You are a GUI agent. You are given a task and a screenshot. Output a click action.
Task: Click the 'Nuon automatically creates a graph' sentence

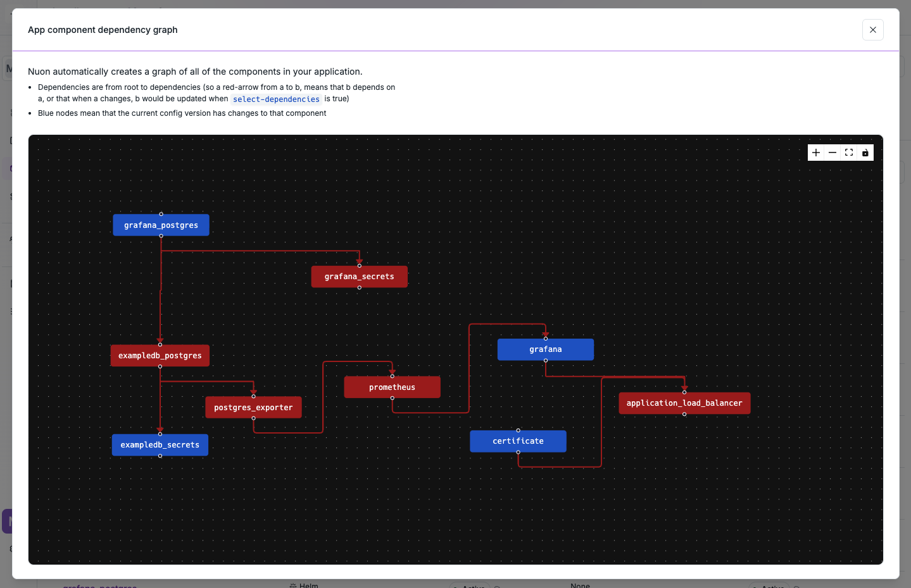tap(195, 72)
